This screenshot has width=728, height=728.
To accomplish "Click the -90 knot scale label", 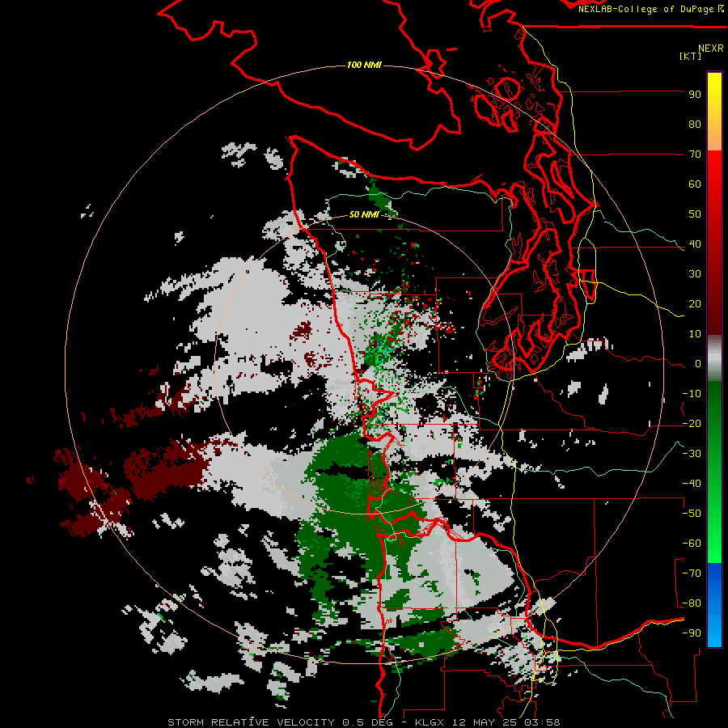I will pos(692,633).
